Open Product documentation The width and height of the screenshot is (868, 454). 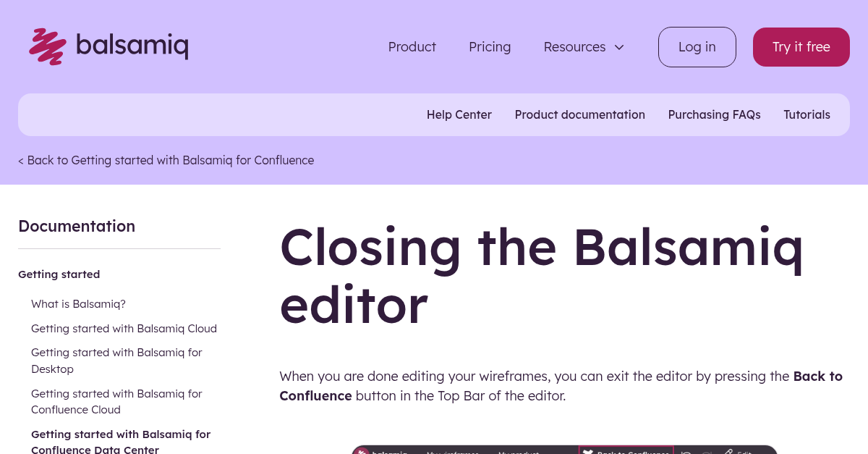pyautogui.click(x=579, y=114)
